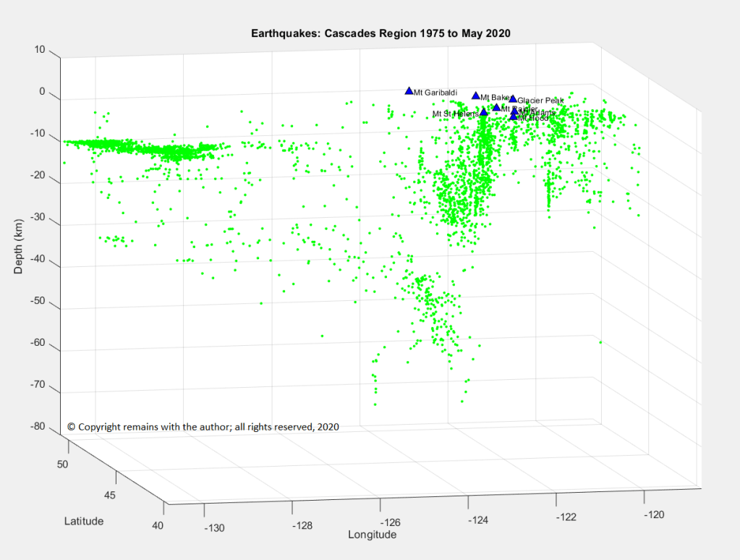Click the Mt Garibaldi text label
This screenshot has height=560, width=740.
point(435,93)
